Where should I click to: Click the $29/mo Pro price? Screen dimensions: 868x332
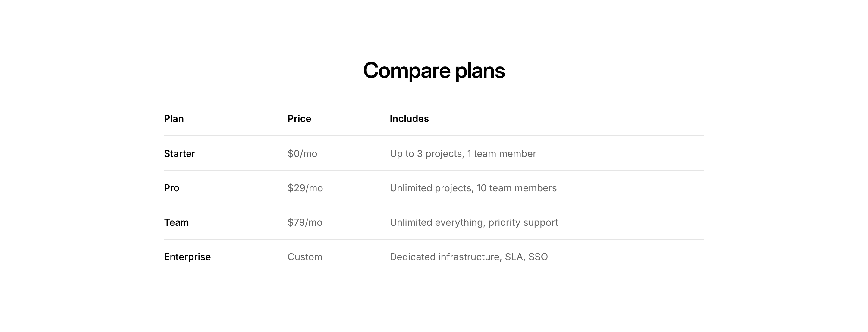click(305, 188)
